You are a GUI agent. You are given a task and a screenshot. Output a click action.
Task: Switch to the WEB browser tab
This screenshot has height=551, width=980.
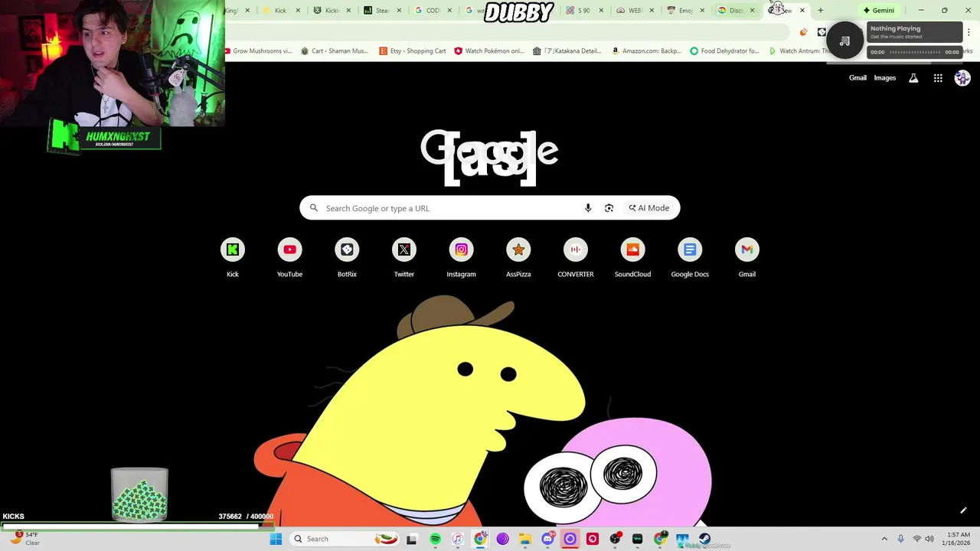pyautogui.click(x=635, y=10)
